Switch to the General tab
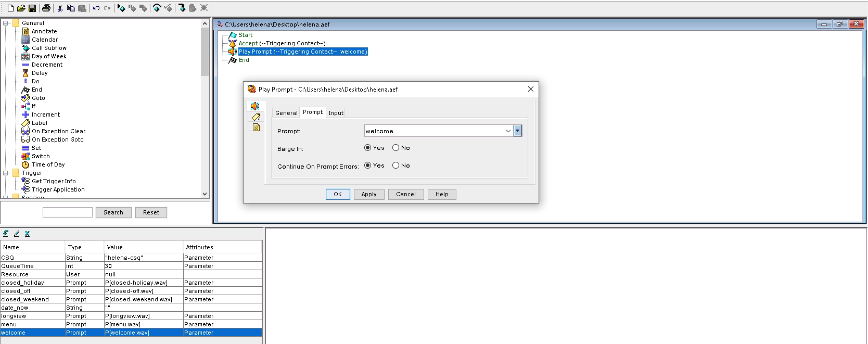 tap(286, 113)
